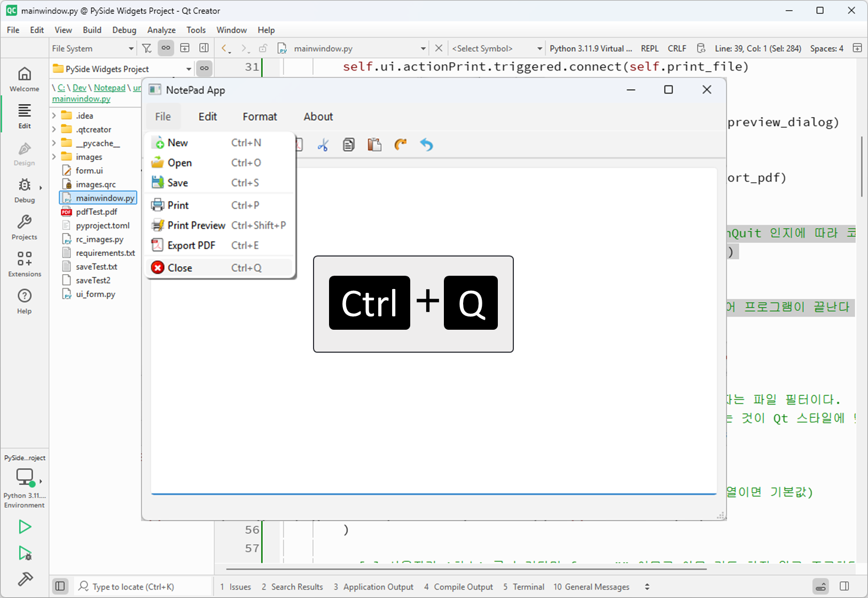This screenshot has width=868, height=598.
Task: Click the Dev path breadcrumb link
Action: coord(80,88)
